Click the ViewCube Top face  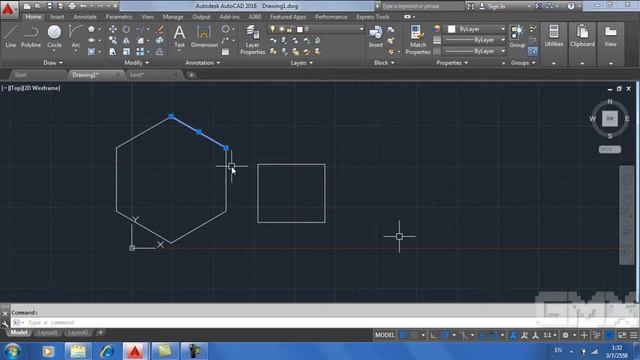610,118
